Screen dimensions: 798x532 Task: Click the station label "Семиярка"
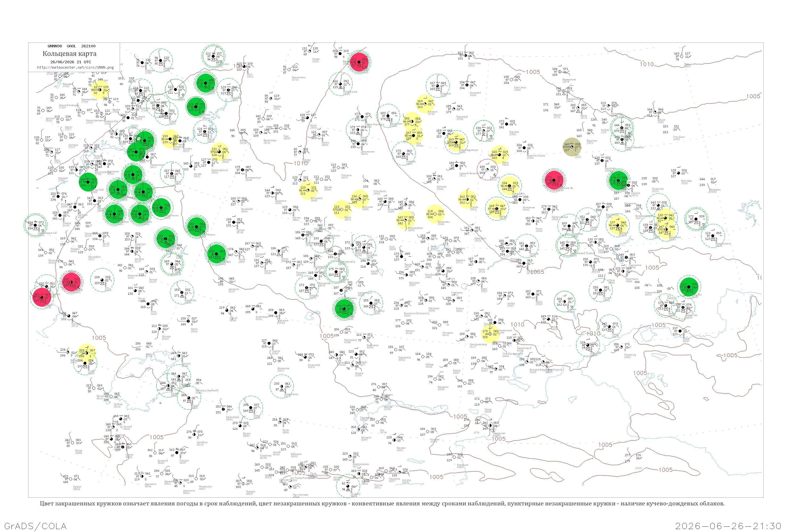click(447, 333)
